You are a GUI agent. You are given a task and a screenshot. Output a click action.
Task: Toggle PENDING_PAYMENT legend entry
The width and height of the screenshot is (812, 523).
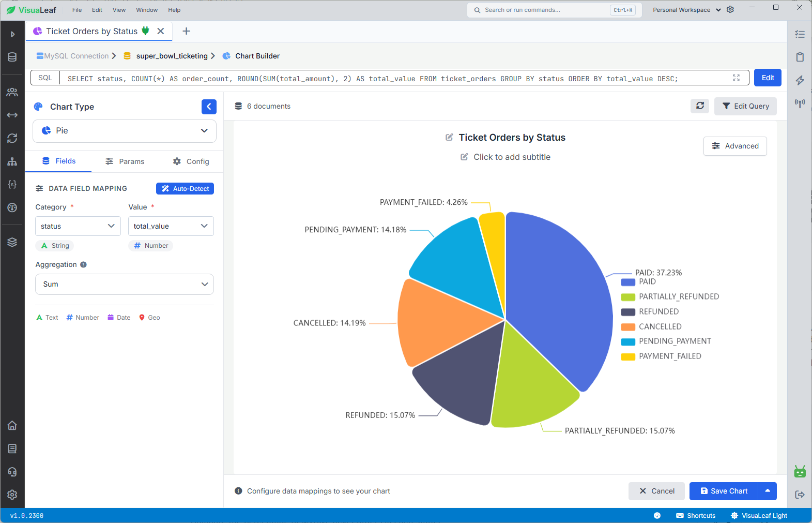tap(666, 341)
